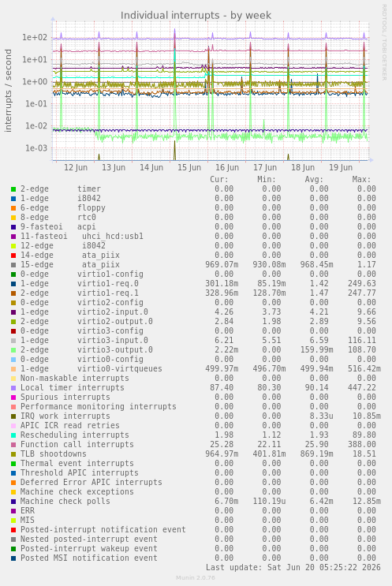Click the Last update timestamp text

tap(293, 568)
